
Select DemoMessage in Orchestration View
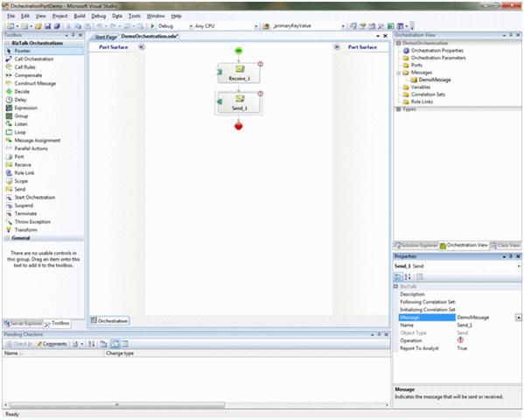[x=430, y=80]
